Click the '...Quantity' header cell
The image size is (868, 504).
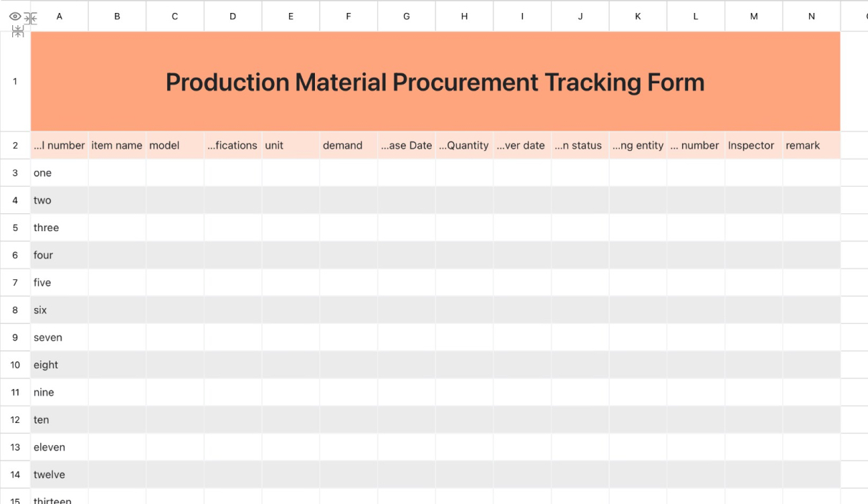pyautogui.click(x=465, y=145)
